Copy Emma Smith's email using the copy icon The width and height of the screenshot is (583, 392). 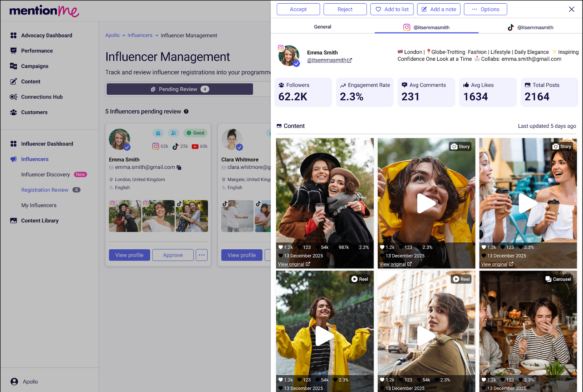[x=179, y=167]
